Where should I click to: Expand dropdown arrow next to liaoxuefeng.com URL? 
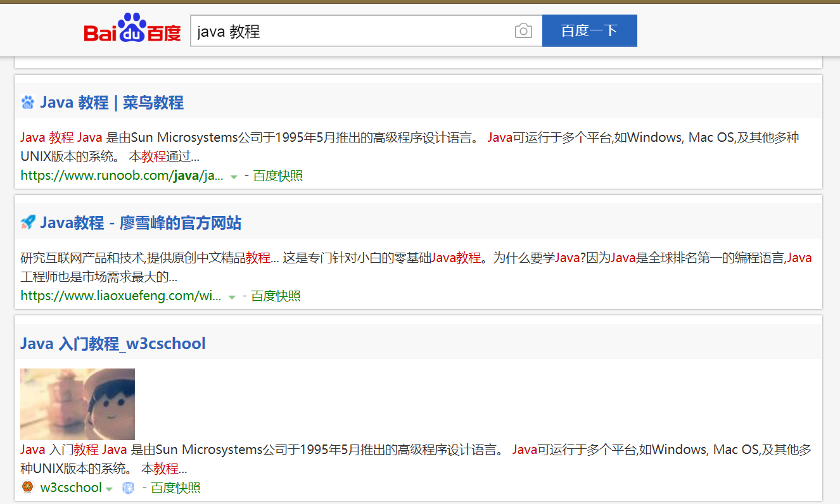[232, 297]
